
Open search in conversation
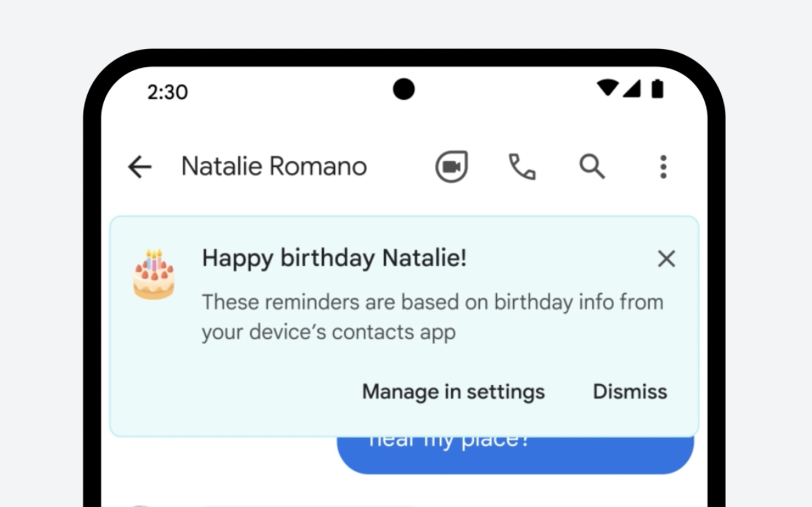coord(592,166)
